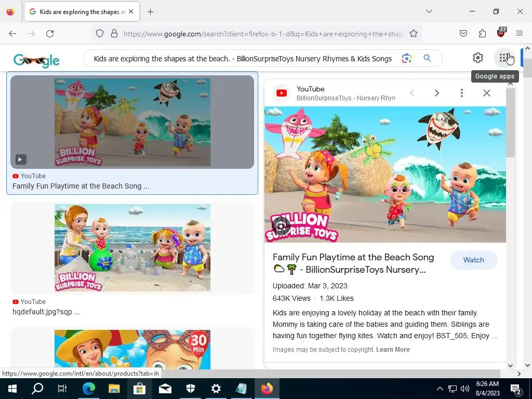Image resolution: width=532 pixels, height=399 pixels.
Task: Search inside image with the Lens overlay
Action: [x=281, y=225]
